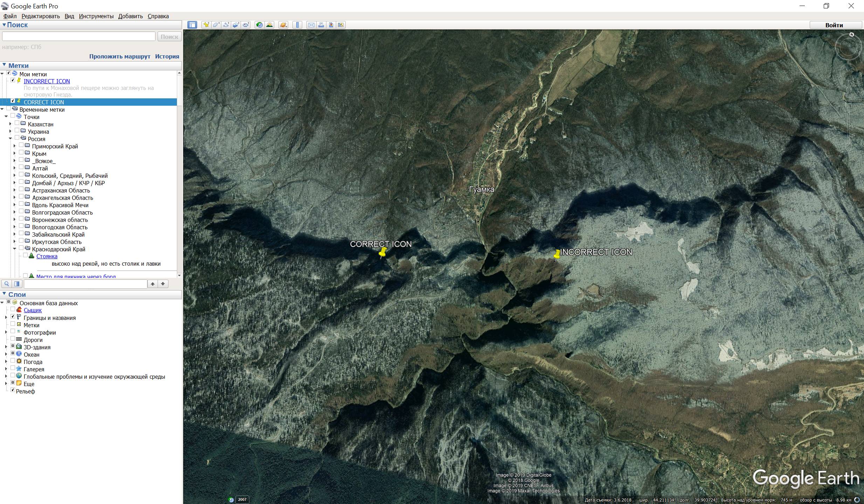Click the Email envelope toolbar icon
Image resolution: width=864 pixels, height=504 pixels.
coord(311,25)
